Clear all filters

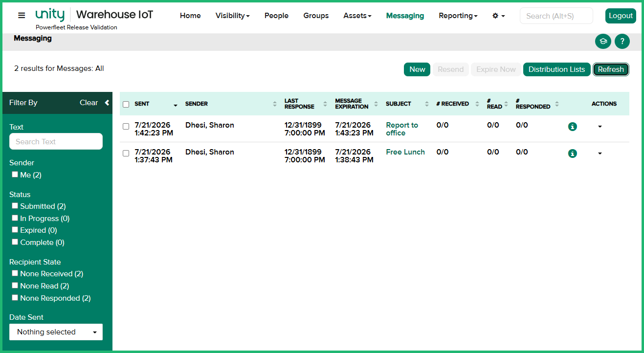(89, 103)
